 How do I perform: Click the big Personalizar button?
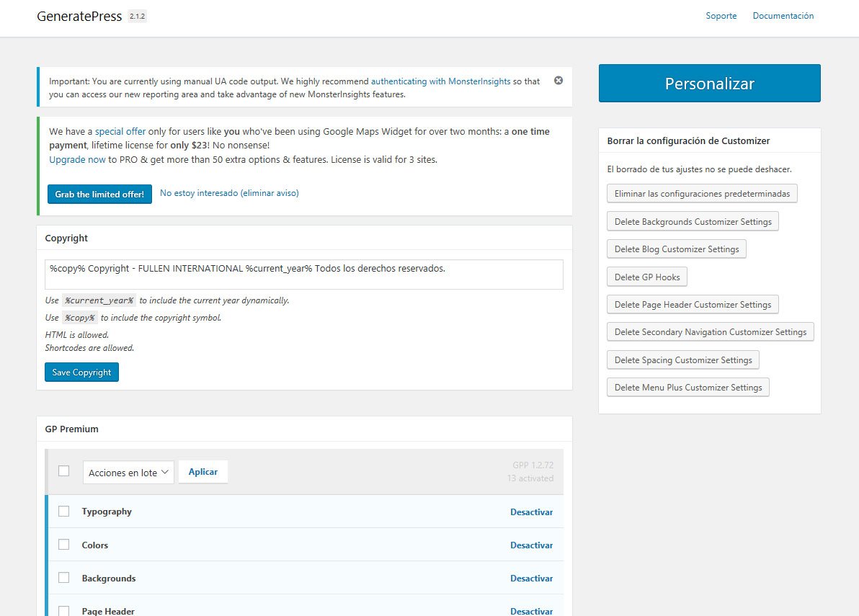[x=709, y=84]
